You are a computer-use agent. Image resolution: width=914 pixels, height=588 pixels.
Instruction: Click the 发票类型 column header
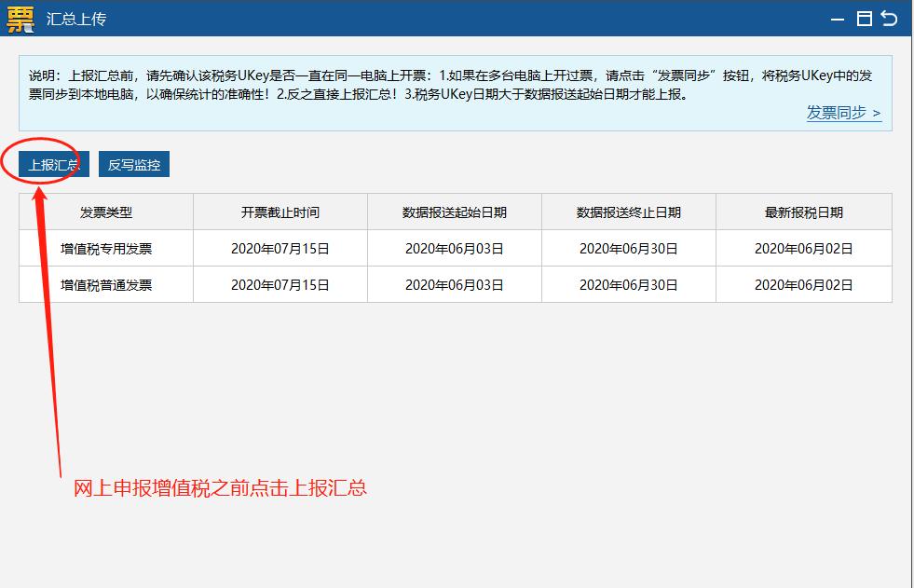coord(103,212)
